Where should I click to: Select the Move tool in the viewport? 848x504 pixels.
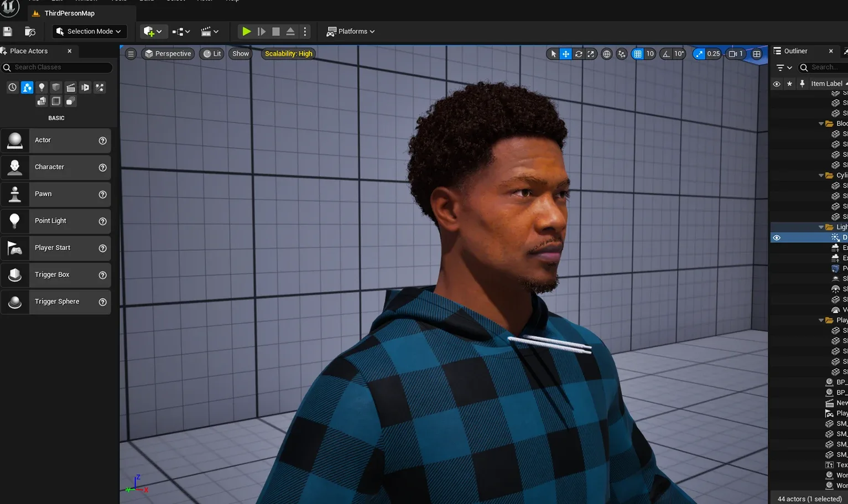click(x=565, y=54)
